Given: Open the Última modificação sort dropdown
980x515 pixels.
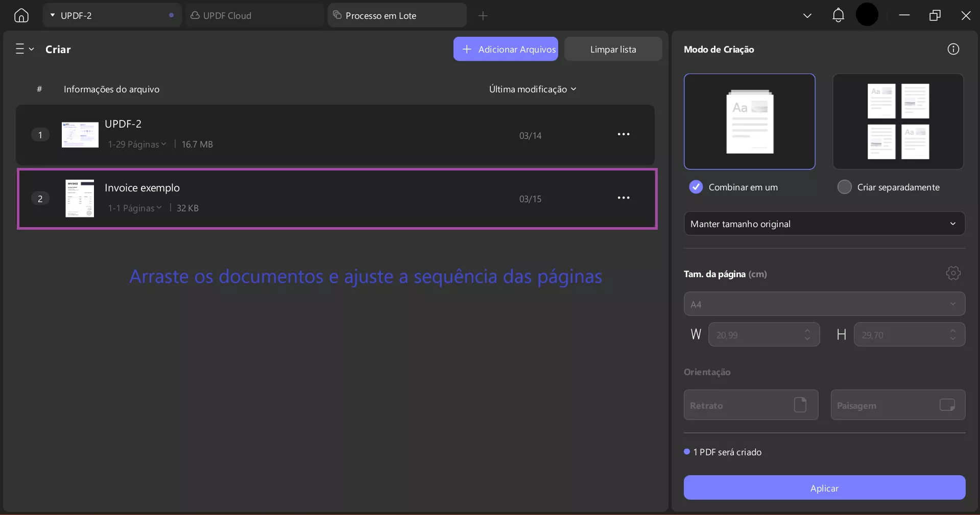Looking at the screenshot, I should point(532,89).
